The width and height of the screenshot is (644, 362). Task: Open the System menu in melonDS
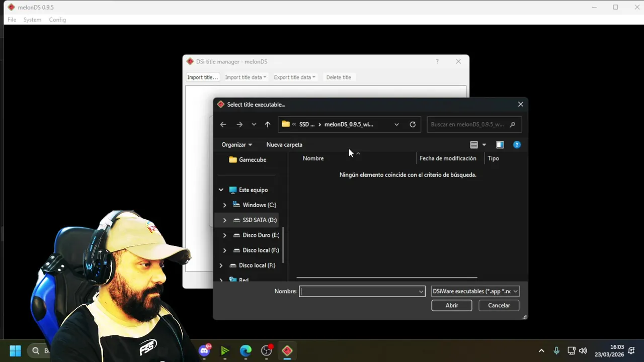click(32, 20)
